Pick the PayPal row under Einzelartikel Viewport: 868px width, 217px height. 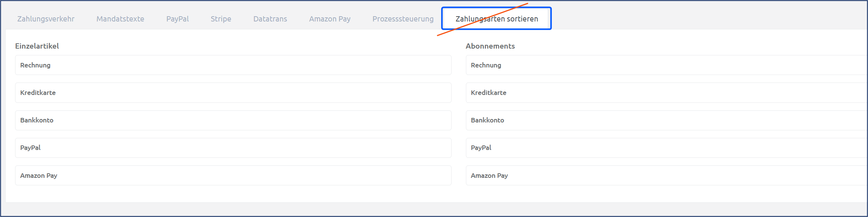click(233, 148)
